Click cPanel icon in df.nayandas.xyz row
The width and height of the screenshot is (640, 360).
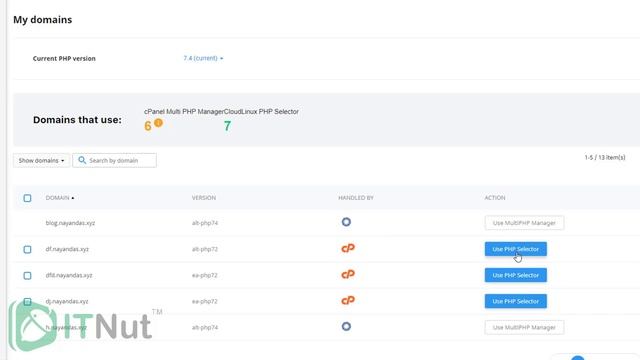[x=348, y=248]
